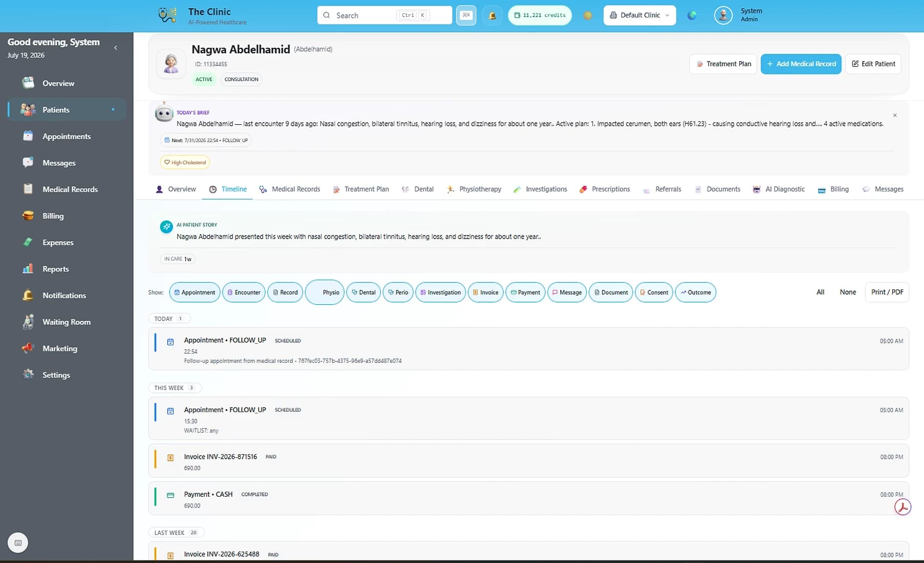Image resolution: width=924 pixels, height=563 pixels.
Task: Toggle the Physio filter chip
Action: click(325, 293)
